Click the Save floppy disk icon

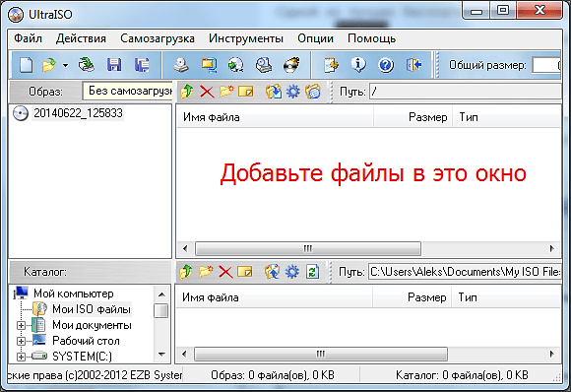pyautogui.click(x=114, y=65)
